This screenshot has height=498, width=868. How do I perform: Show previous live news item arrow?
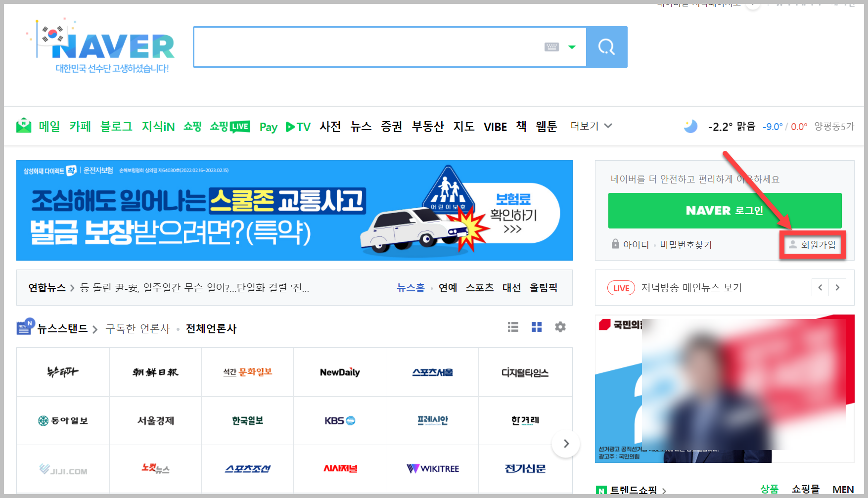click(820, 288)
